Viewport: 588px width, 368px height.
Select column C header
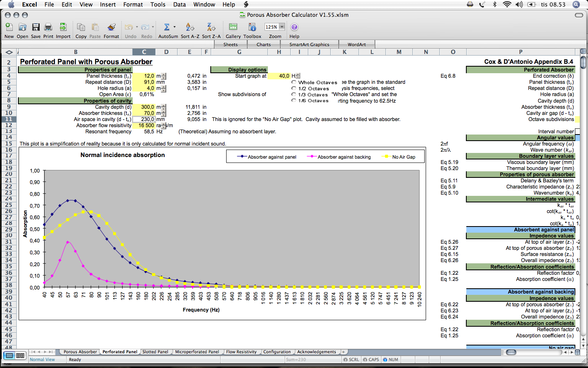(144, 52)
